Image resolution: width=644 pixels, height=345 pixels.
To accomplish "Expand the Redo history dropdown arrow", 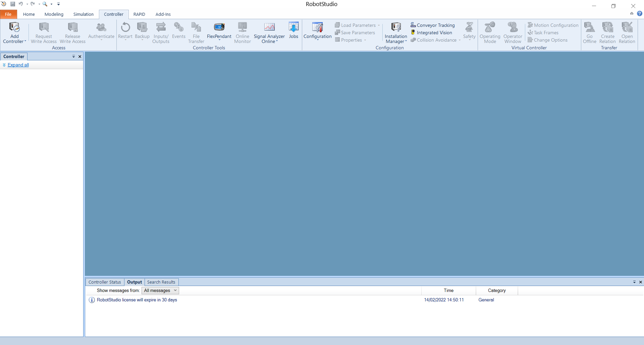I will [39, 4].
